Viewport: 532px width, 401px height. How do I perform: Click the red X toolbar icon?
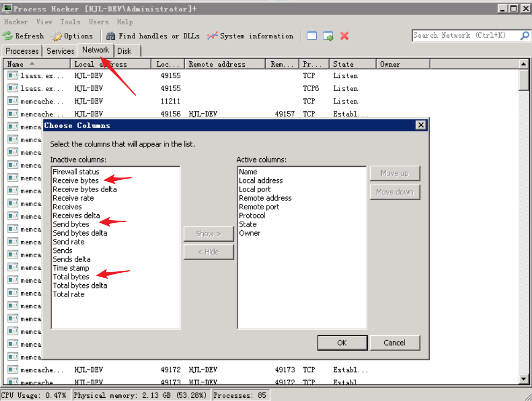345,36
